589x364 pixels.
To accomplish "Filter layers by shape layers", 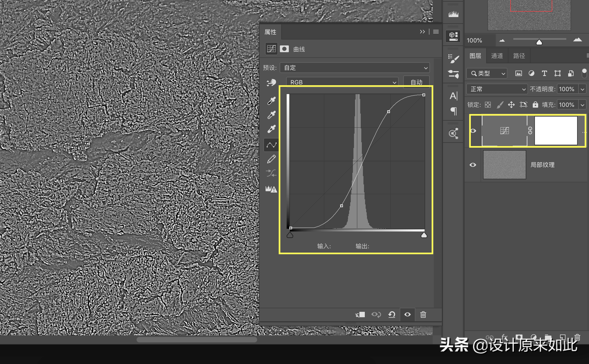I will [x=558, y=73].
